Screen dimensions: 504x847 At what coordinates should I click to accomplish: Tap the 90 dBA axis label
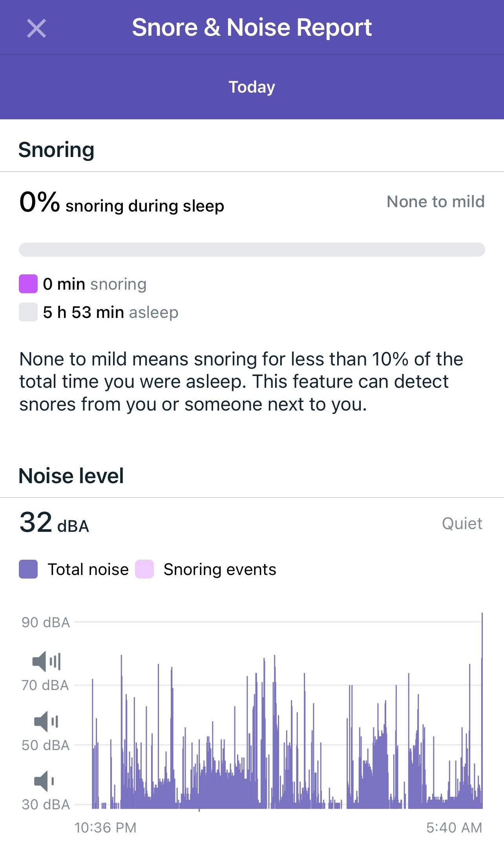pyautogui.click(x=46, y=622)
